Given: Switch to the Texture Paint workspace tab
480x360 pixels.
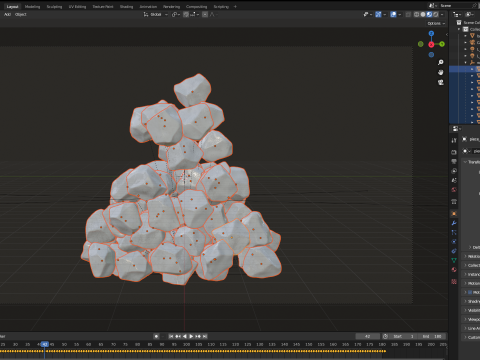Looking at the screenshot, I should coord(103,6).
